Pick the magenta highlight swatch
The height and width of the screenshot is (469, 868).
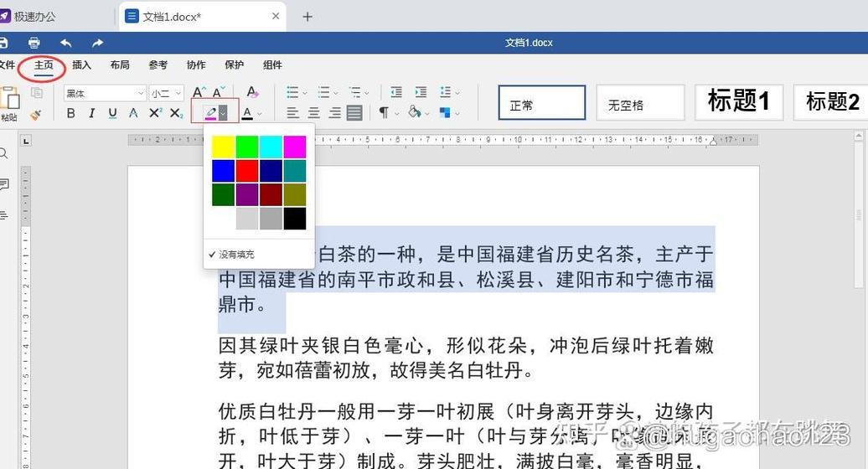tap(295, 147)
